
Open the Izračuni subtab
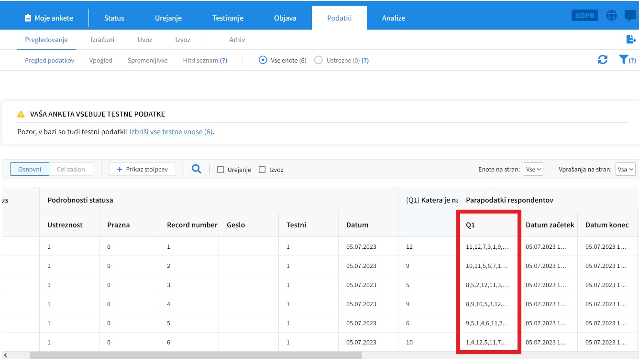(x=102, y=40)
